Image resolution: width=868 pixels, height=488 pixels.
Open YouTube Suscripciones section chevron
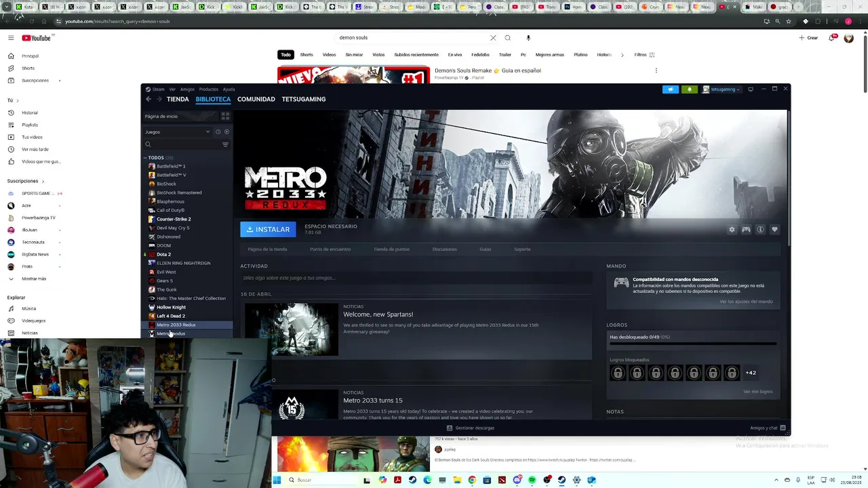[x=43, y=181]
